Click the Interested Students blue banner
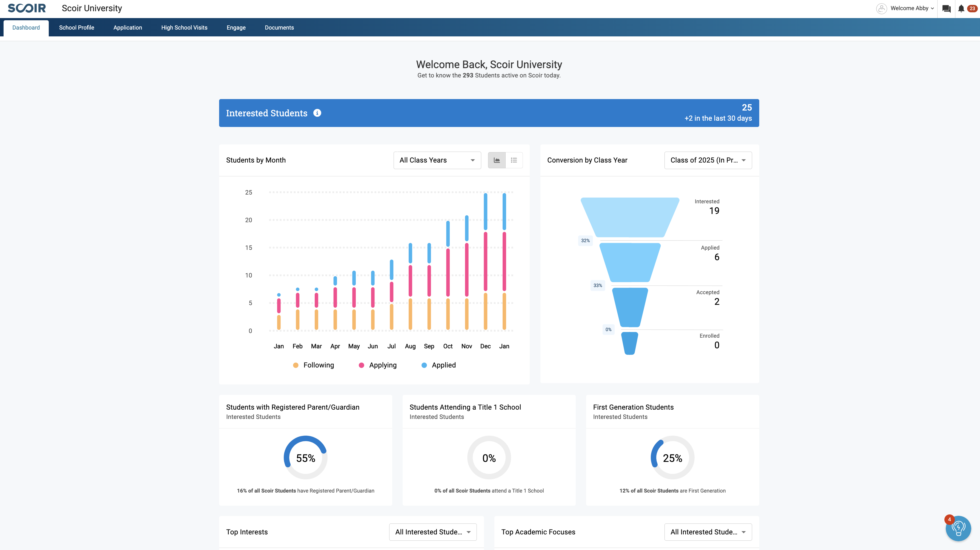980x550 pixels. pos(488,113)
